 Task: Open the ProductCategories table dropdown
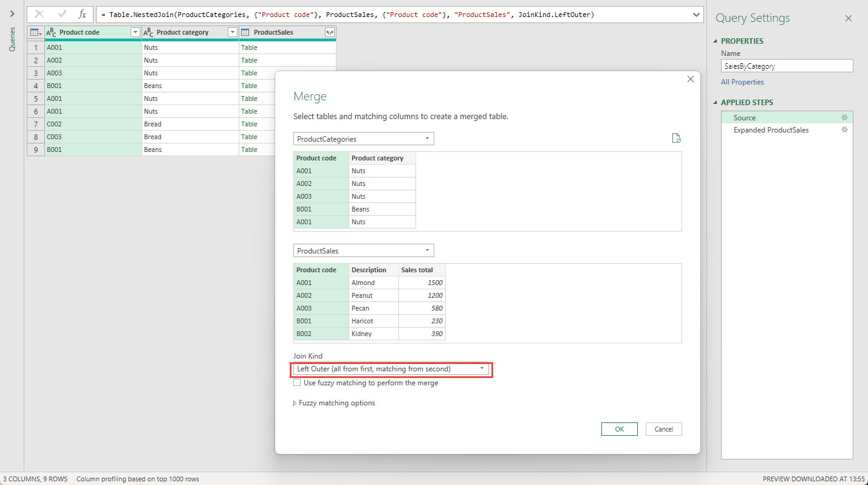(363, 139)
